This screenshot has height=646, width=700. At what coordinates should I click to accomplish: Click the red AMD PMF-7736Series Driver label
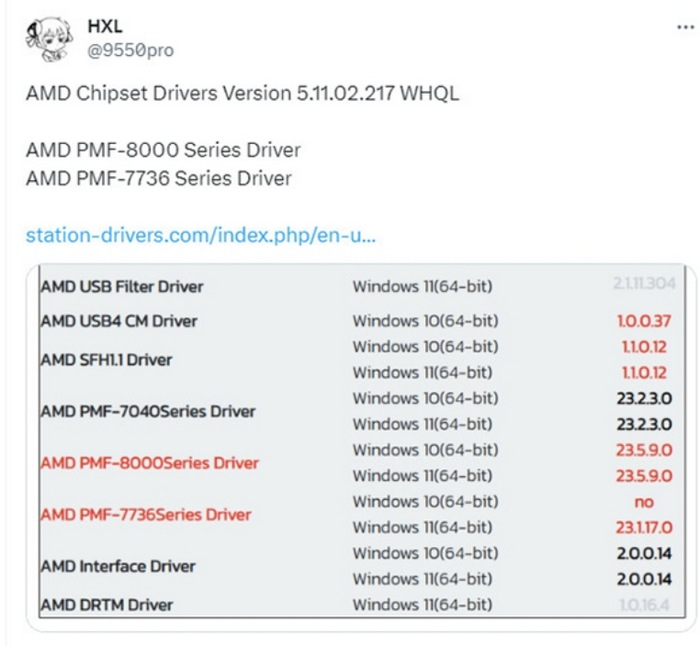[145, 515]
